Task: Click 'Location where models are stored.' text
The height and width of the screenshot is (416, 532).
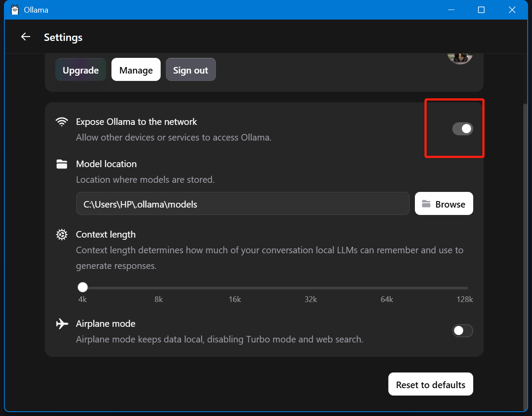Action: point(145,180)
